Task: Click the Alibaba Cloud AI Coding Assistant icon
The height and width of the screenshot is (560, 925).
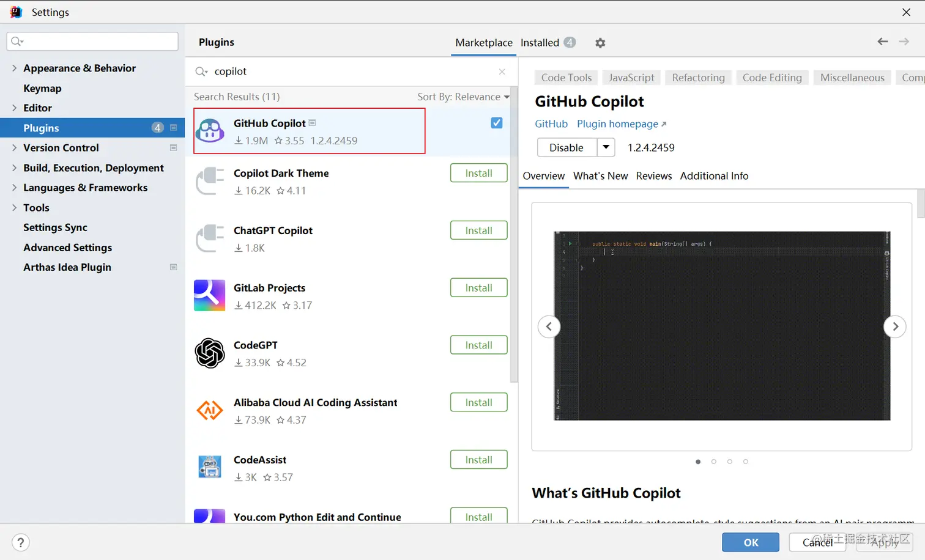Action: (210, 410)
